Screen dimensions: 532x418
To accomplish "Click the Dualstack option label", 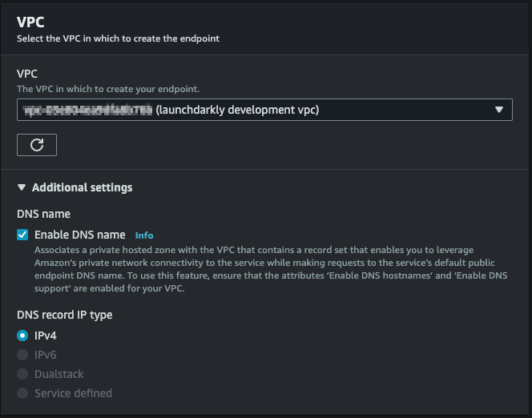I will [59, 374].
